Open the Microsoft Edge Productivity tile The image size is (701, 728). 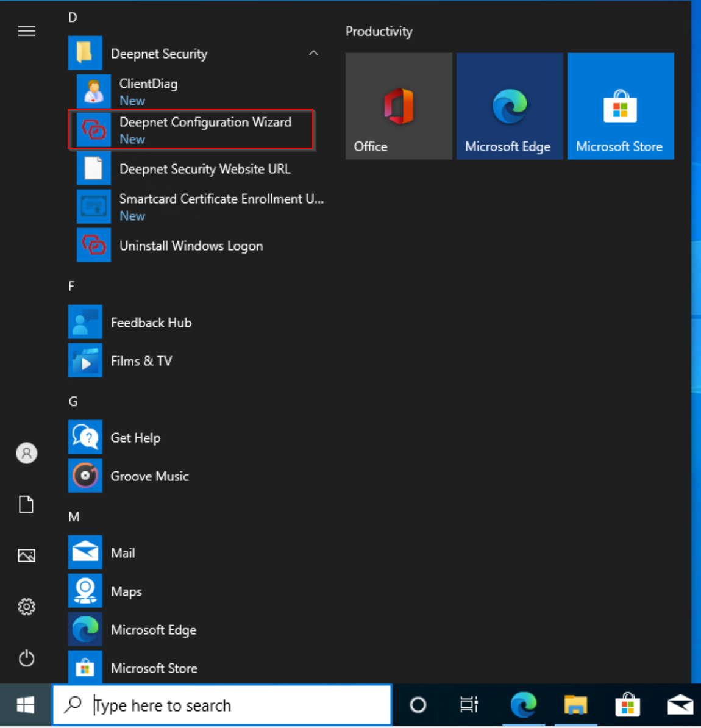tap(510, 106)
